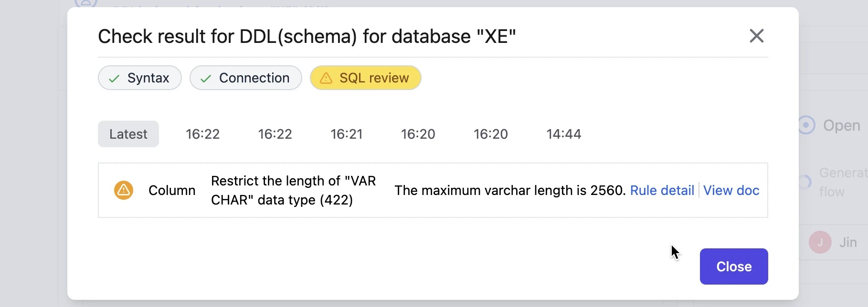Image resolution: width=868 pixels, height=307 pixels.
Task: Switch to the 16:21 check run
Action: [x=347, y=134]
